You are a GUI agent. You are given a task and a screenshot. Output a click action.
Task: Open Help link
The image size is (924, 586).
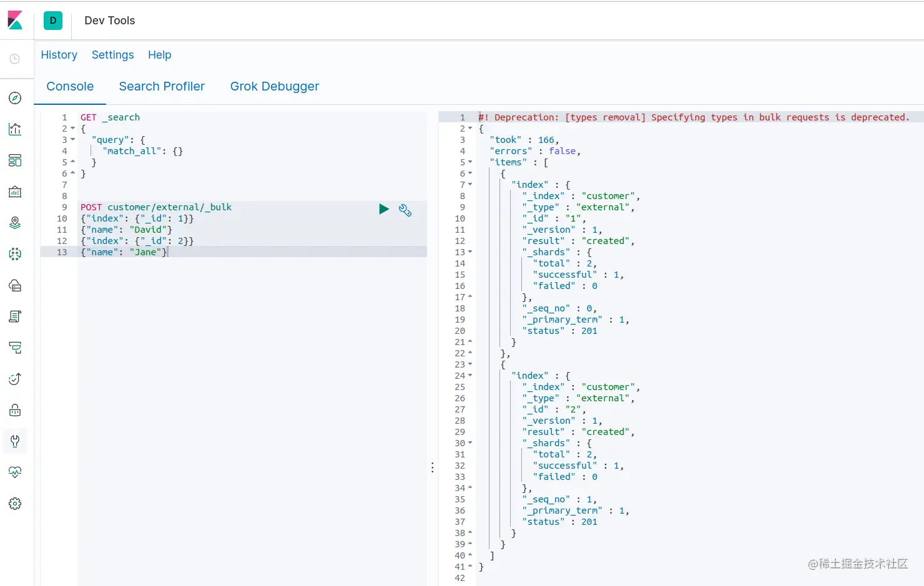coord(160,55)
